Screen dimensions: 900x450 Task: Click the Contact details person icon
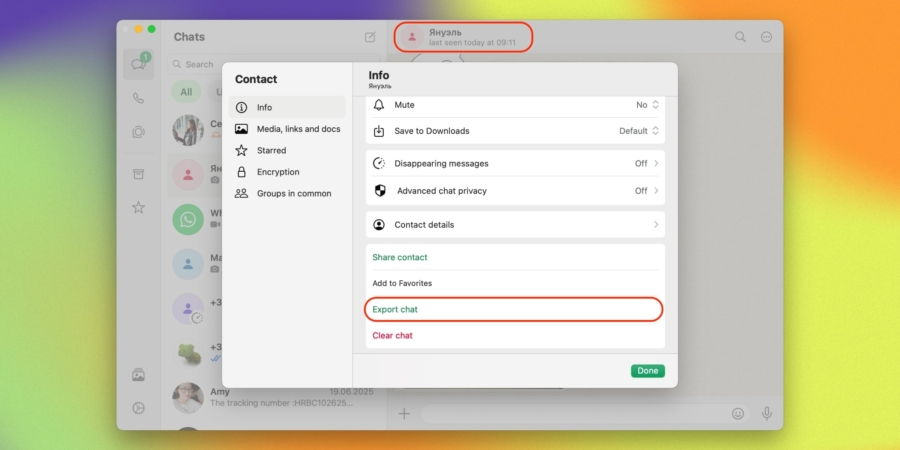click(x=379, y=224)
